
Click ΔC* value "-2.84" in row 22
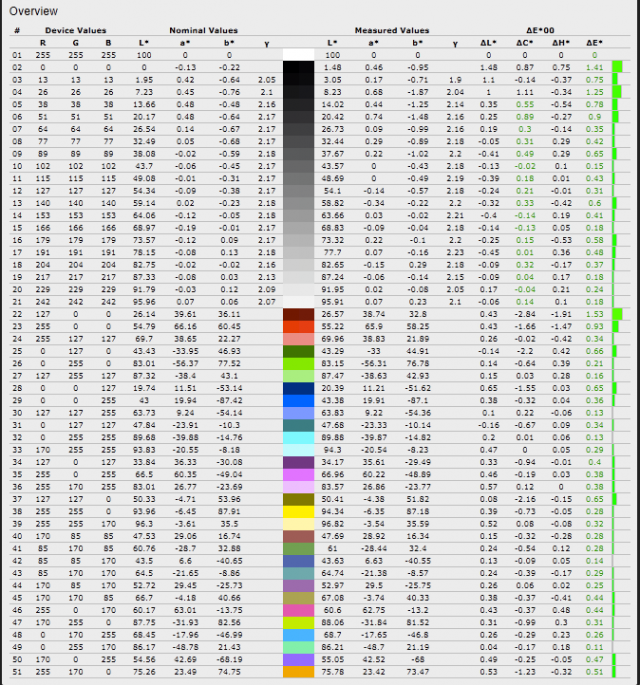tap(524, 314)
